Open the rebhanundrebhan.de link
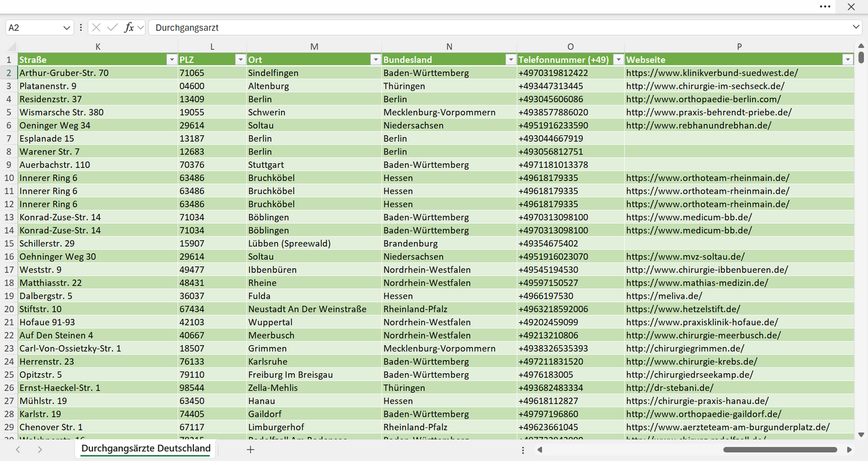Viewport: 868px width, 461px height. [x=699, y=126]
